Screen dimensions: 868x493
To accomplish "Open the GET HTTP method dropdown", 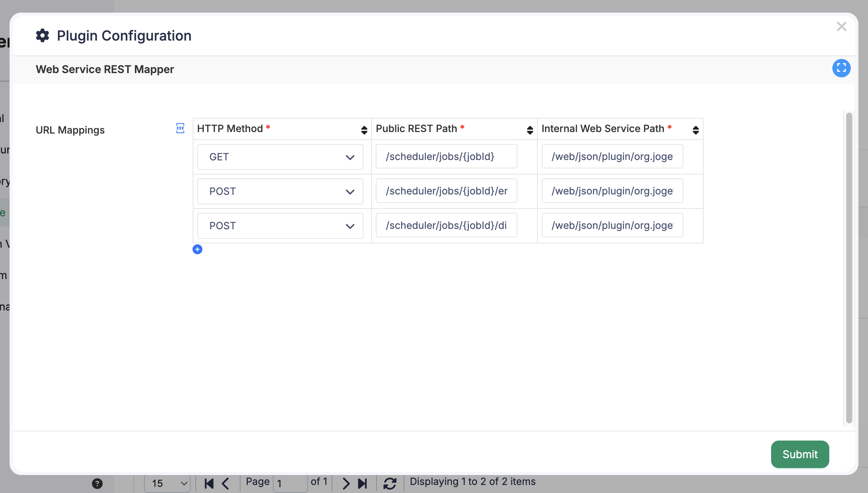I will click(x=280, y=157).
